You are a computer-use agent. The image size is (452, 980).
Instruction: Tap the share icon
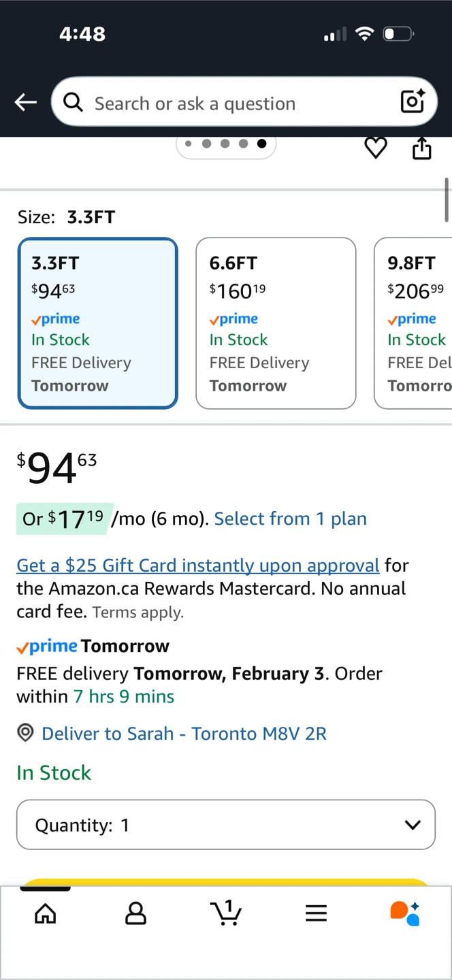point(422,148)
